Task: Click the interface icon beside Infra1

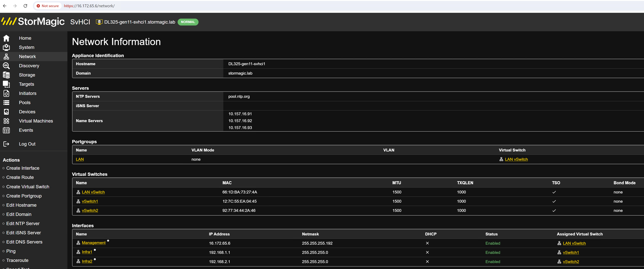Action: (78, 252)
